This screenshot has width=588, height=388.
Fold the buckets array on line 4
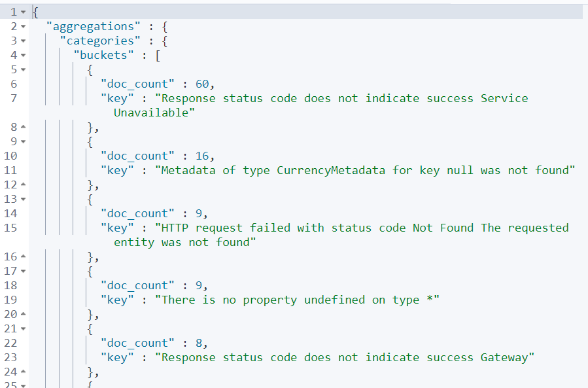pyautogui.click(x=24, y=56)
